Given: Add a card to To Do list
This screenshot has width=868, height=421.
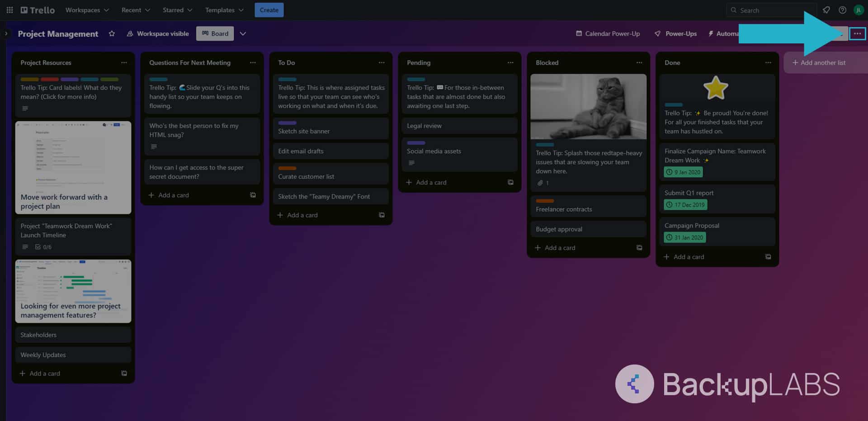Looking at the screenshot, I should 297,215.
